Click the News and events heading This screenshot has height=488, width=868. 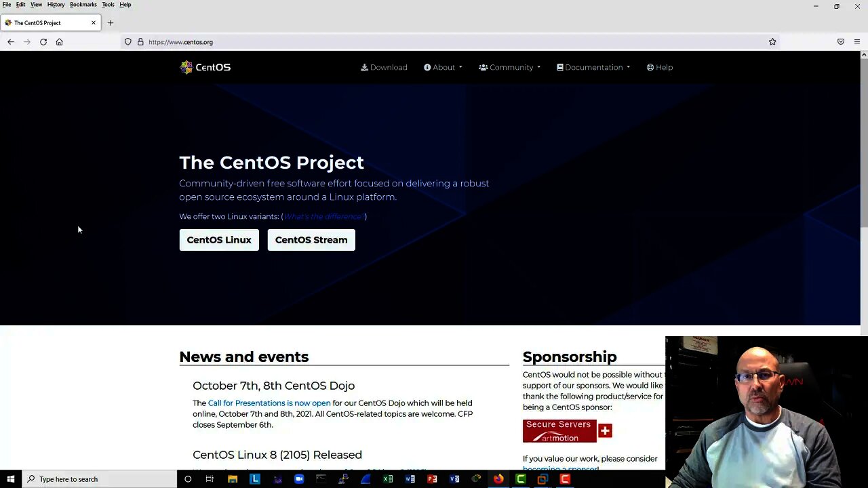coord(244,357)
